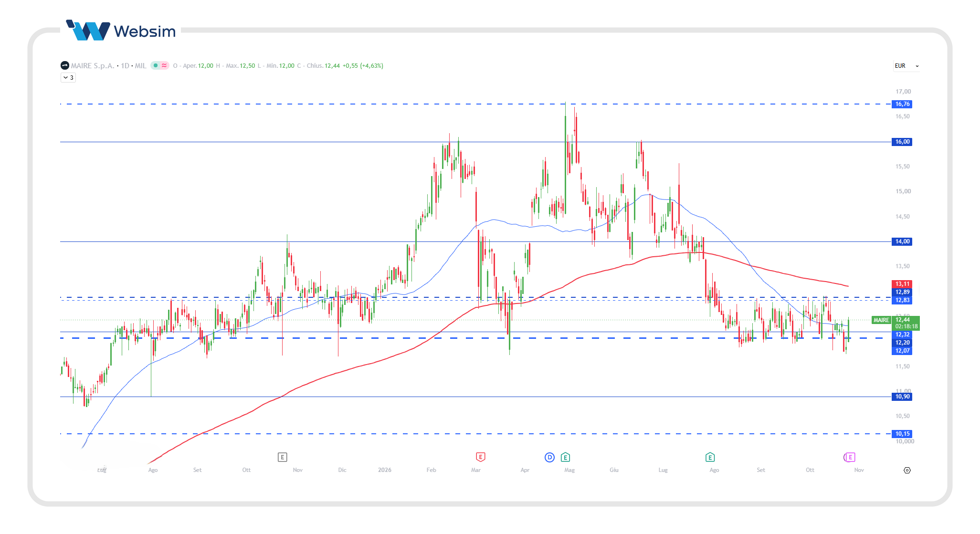
Task: Select the 14,00 horizontal line price label
Action: coord(902,241)
